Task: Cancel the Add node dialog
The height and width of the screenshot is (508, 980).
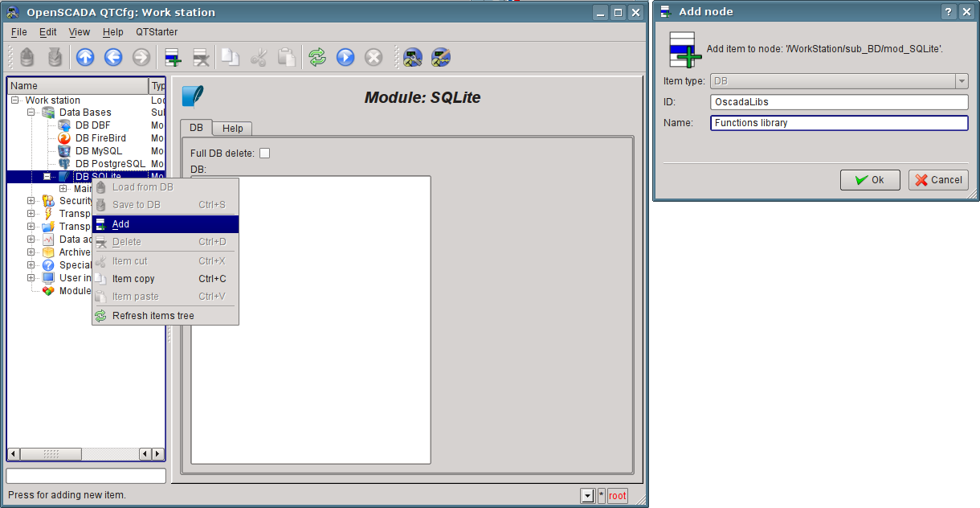Action: (938, 180)
